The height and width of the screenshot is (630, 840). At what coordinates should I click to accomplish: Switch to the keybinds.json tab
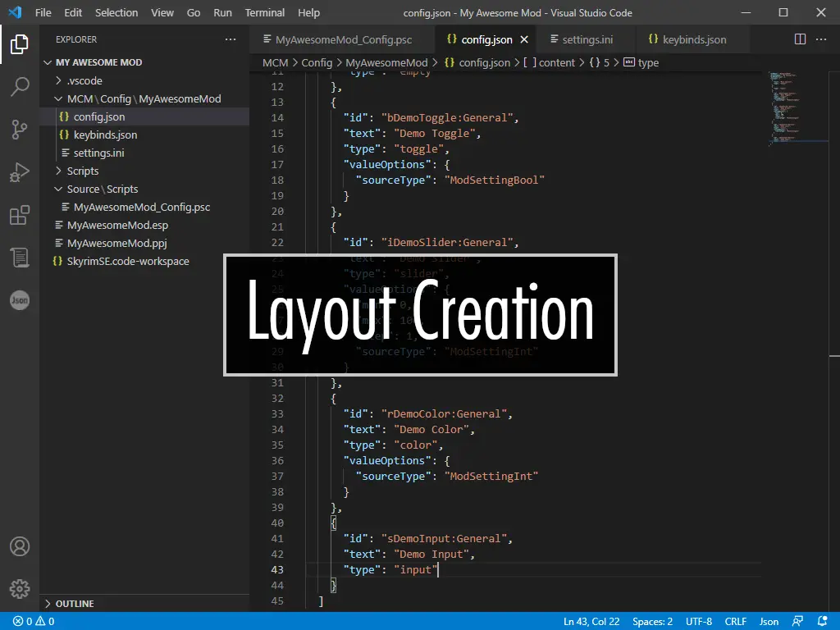693,39
